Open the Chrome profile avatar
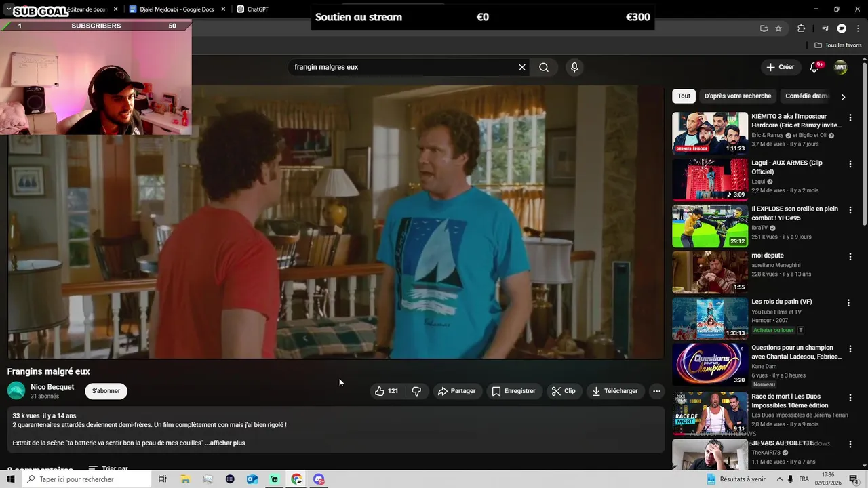Image resolution: width=868 pixels, height=488 pixels. [x=842, y=28]
